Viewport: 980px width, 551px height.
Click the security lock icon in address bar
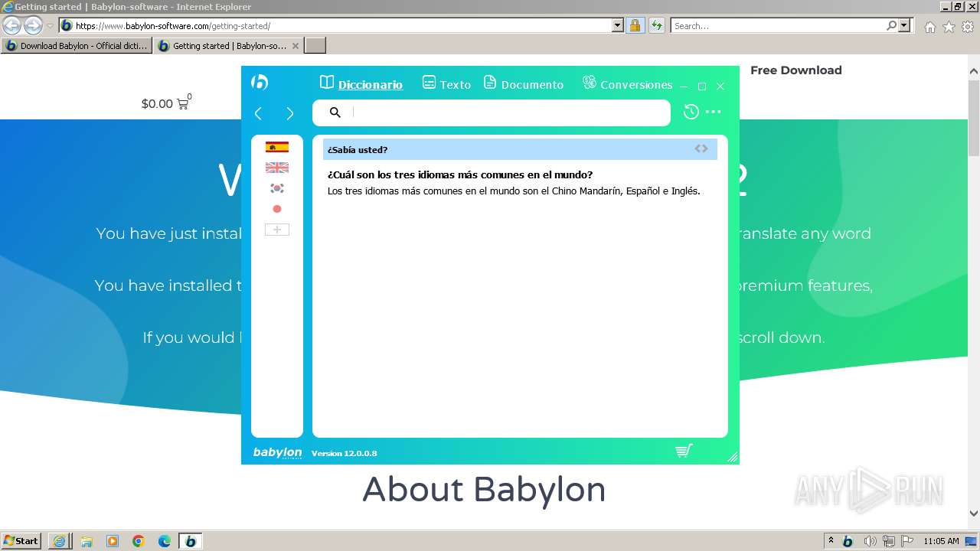click(x=635, y=25)
